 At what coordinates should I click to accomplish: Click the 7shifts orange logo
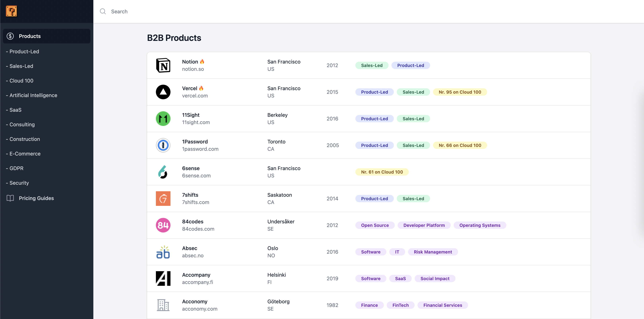pyautogui.click(x=163, y=199)
